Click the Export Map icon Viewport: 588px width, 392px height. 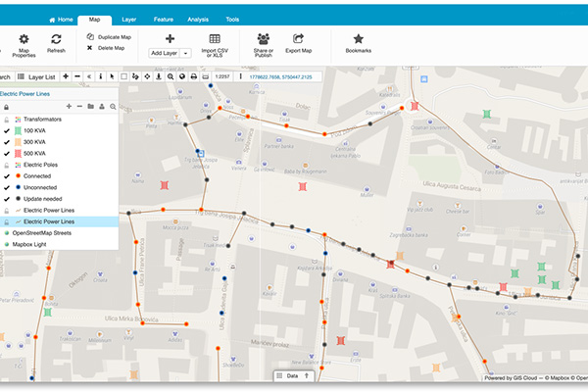tap(298, 38)
